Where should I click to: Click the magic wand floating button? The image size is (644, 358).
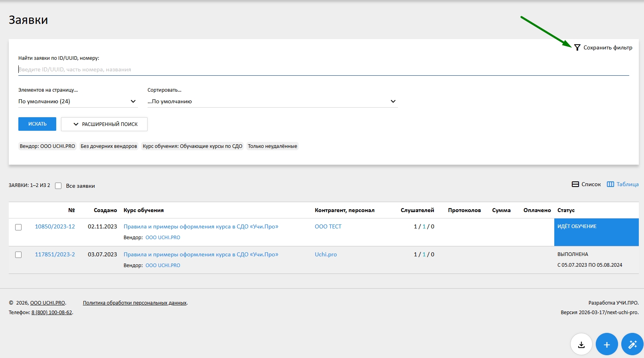coord(632,344)
